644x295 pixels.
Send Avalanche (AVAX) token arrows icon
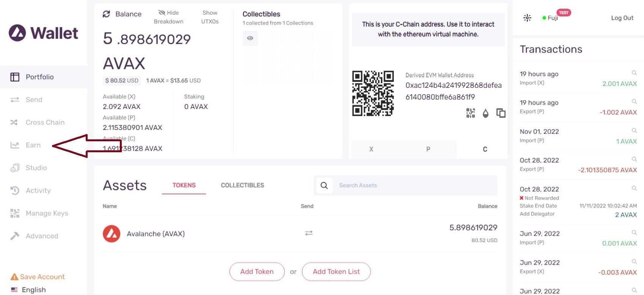309,233
